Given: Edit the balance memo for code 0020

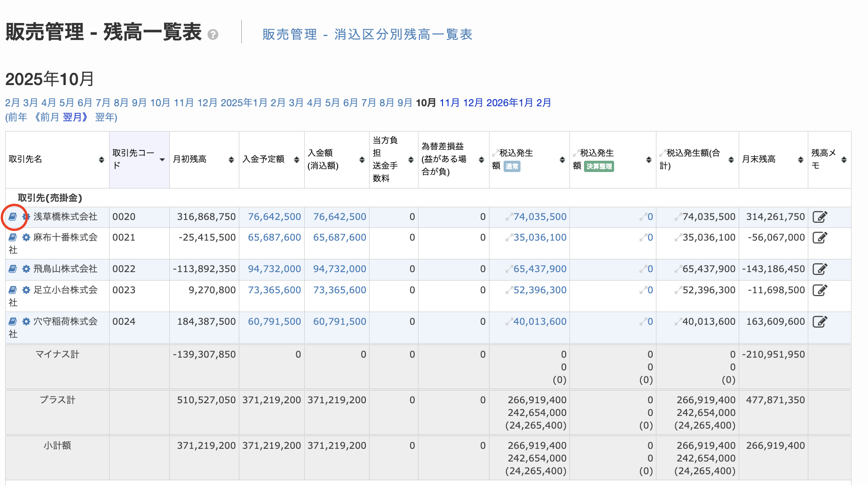Looking at the screenshot, I should point(820,217).
